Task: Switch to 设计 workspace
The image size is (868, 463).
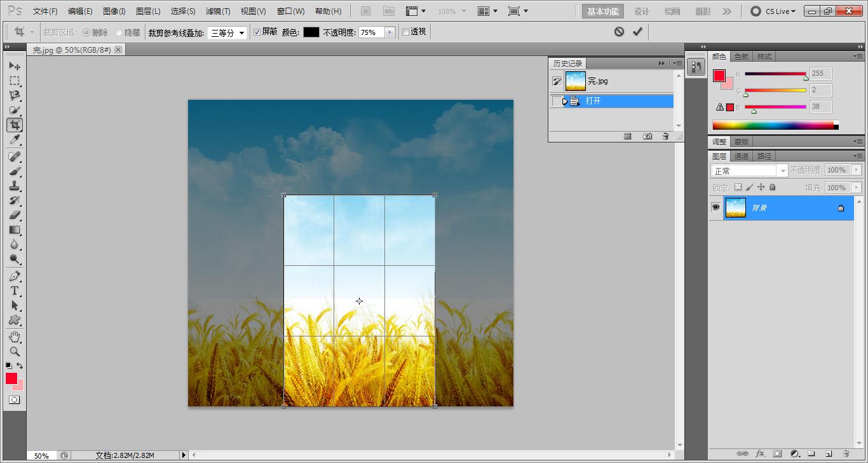Action: point(642,11)
